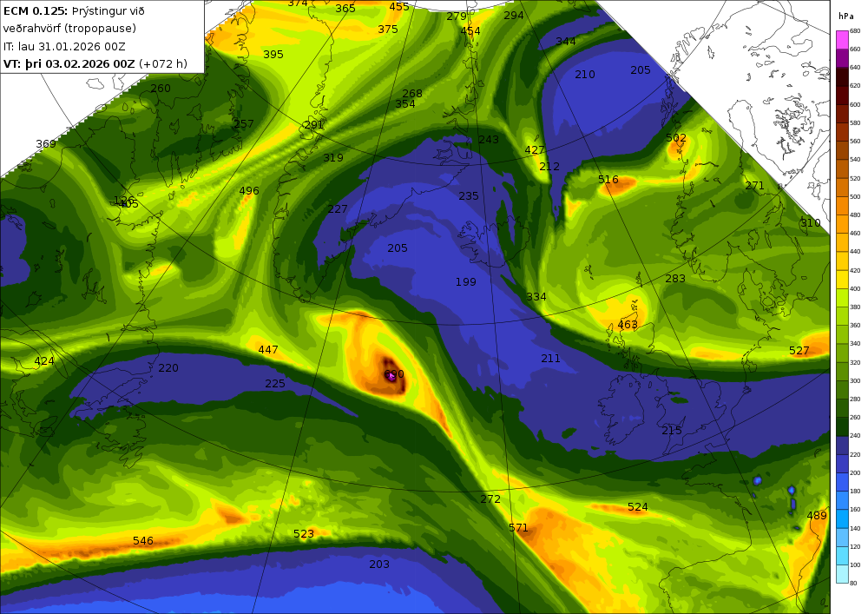Click the '140' legend scale label
The width and height of the screenshot is (868, 614).
(855, 528)
